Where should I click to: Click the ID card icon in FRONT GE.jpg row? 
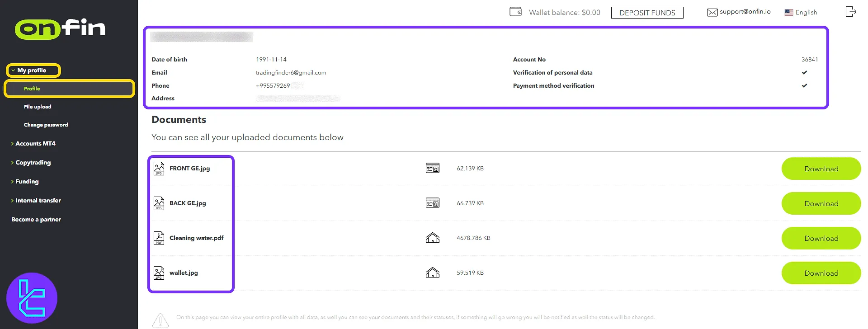(433, 168)
